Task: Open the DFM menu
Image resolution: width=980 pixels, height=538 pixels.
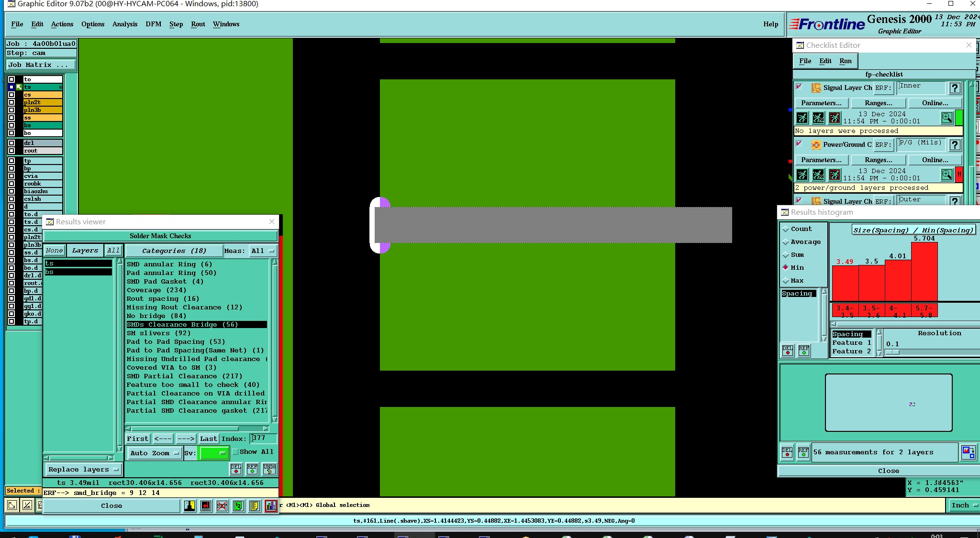Action: (153, 24)
